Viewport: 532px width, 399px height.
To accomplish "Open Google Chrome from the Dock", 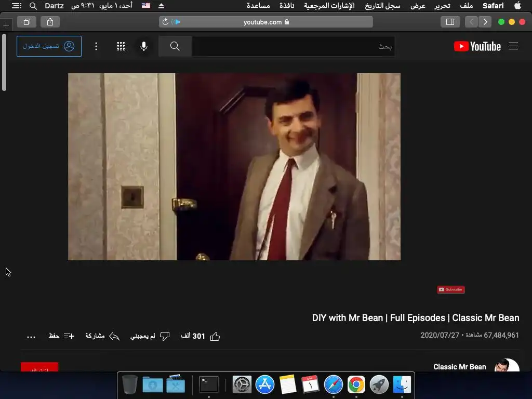I will point(356,384).
